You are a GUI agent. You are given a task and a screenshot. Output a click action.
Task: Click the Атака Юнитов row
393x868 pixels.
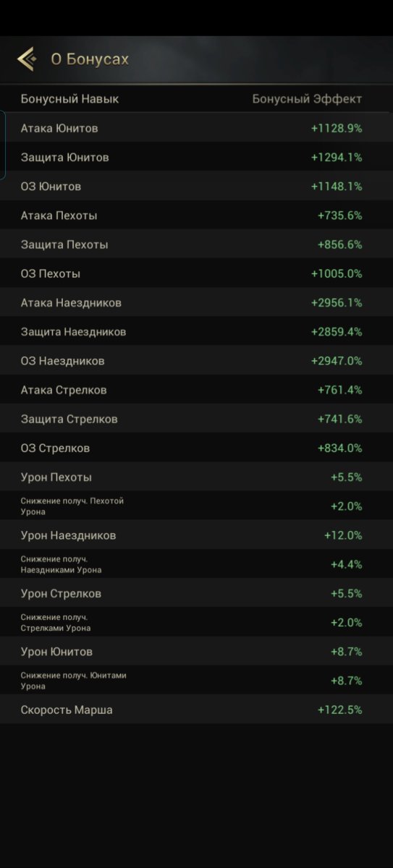196,128
